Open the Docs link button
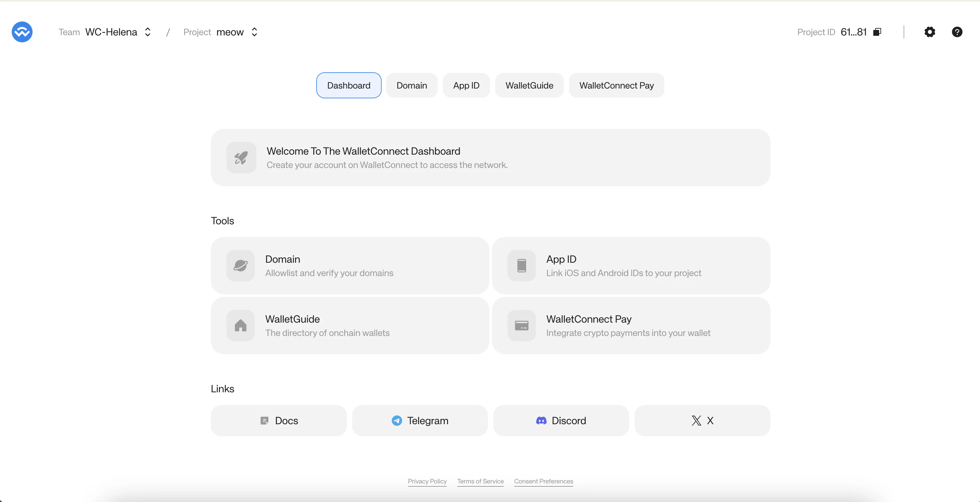Viewport: 980px width, 502px height. click(x=279, y=421)
